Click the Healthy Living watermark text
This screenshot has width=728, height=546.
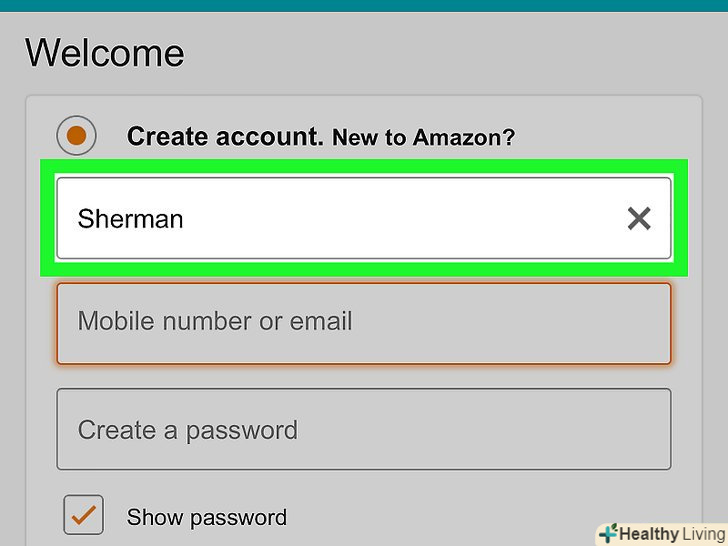[x=670, y=534]
